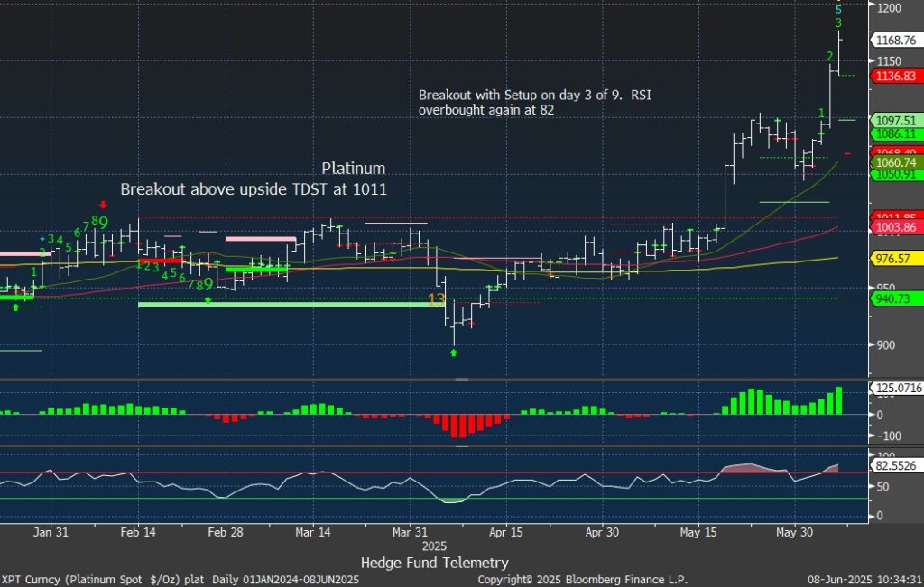Select the yellow 976.57 moving average tag
Screen dimensions: 924x587
tap(895, 259)
